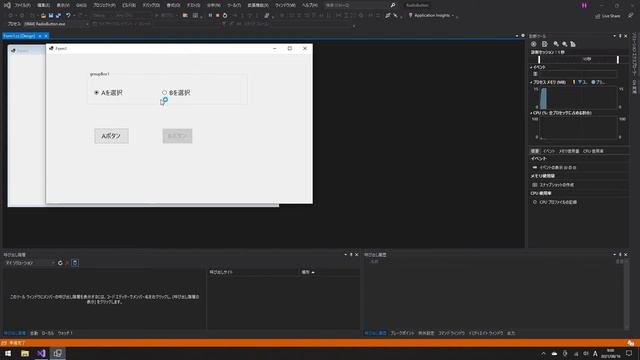Stop debugging with the red square icon

(218, 16)
